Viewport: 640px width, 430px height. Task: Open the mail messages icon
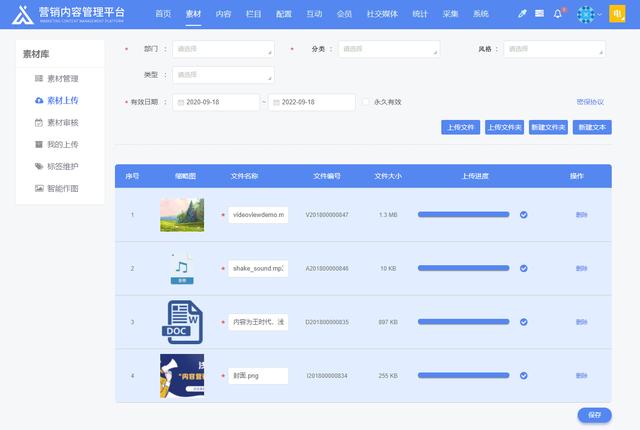coord(540,14)
